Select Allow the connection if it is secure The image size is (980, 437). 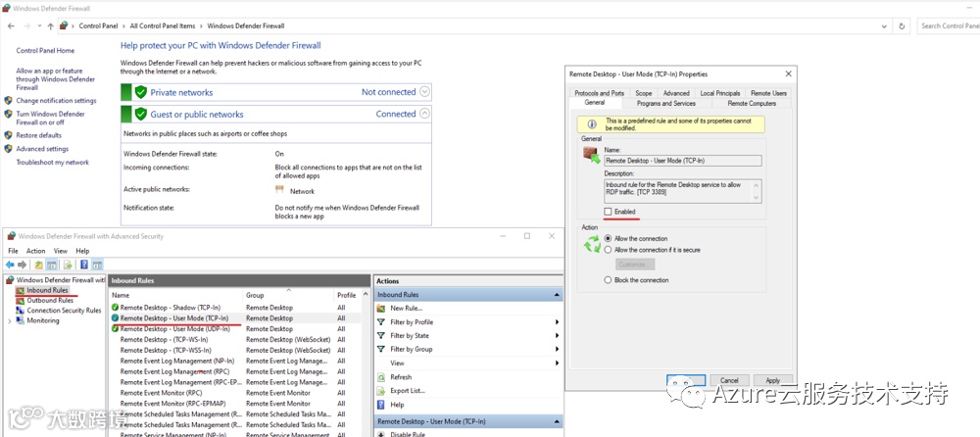pyautogui.click(x=609, y=250)
